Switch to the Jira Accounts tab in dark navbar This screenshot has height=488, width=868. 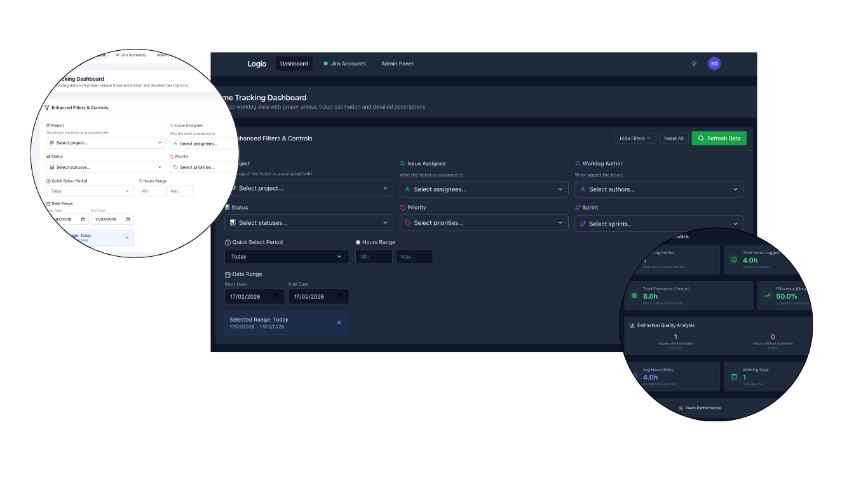click(x=344, y=64)
